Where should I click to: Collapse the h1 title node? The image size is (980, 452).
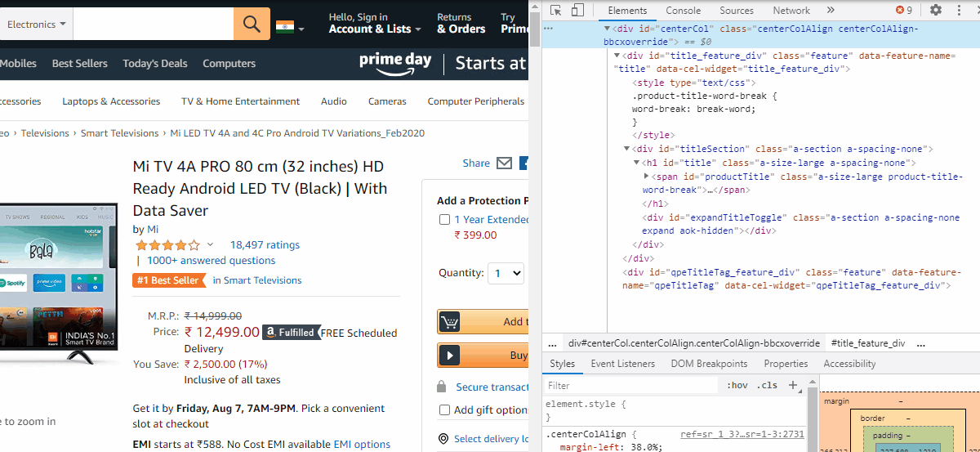(637, 163)
